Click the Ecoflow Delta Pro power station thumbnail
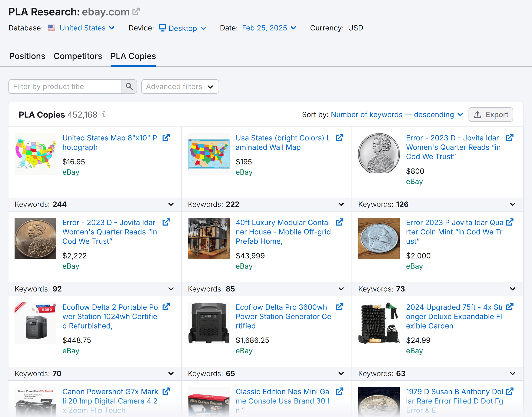The width and height of the screenshot is (532, 417). [x=209, y=323]
